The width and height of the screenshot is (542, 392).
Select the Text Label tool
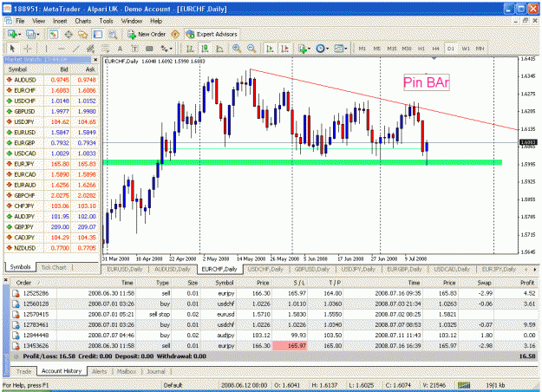click(134, 49)
